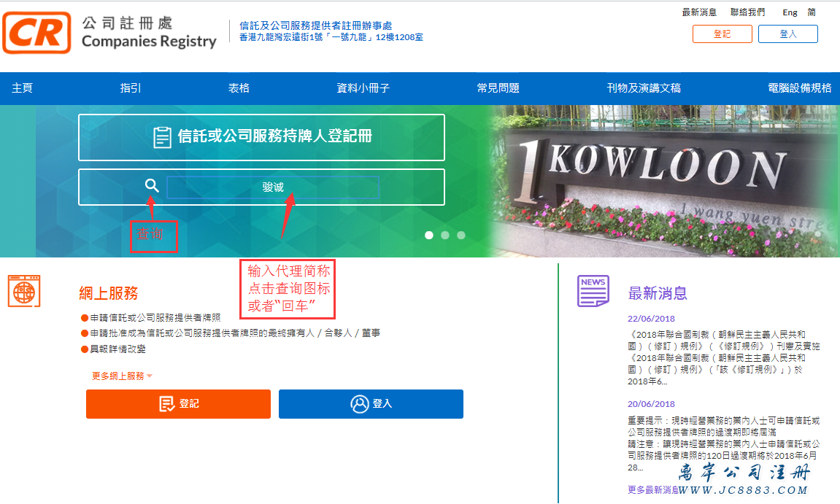Click the clipboard icon beside the register banner
840x504 pixels.
click(162, 137)
